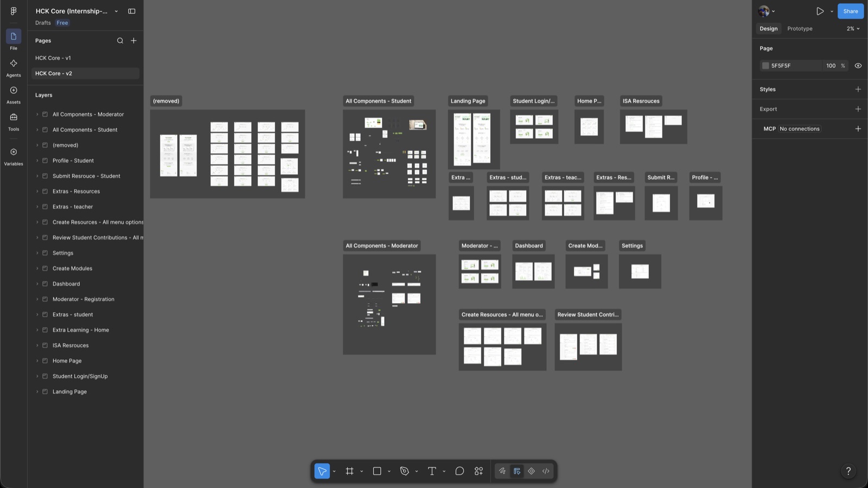Select the Comment tool
Viewport: 868px width, 488px height.
point(459,471)
